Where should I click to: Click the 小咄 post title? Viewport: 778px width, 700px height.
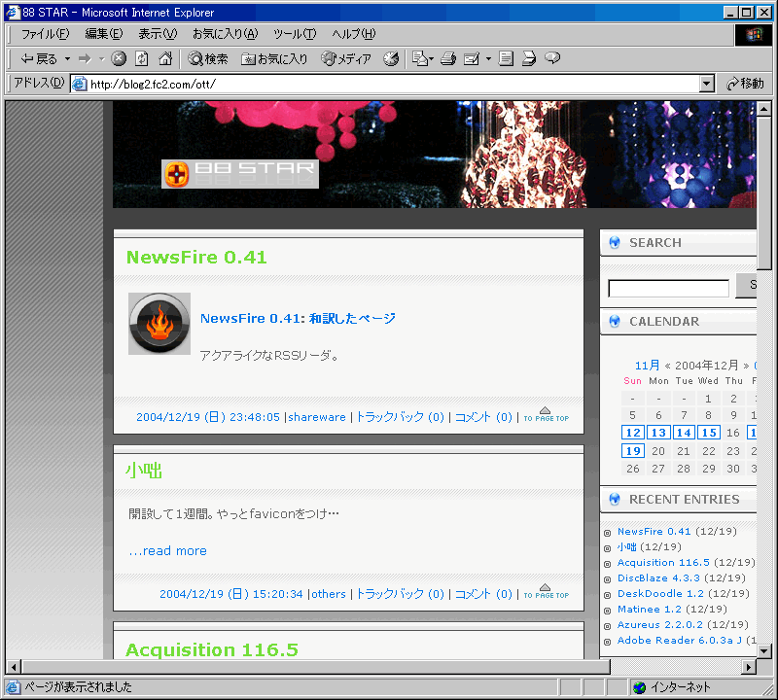[144, 470]
